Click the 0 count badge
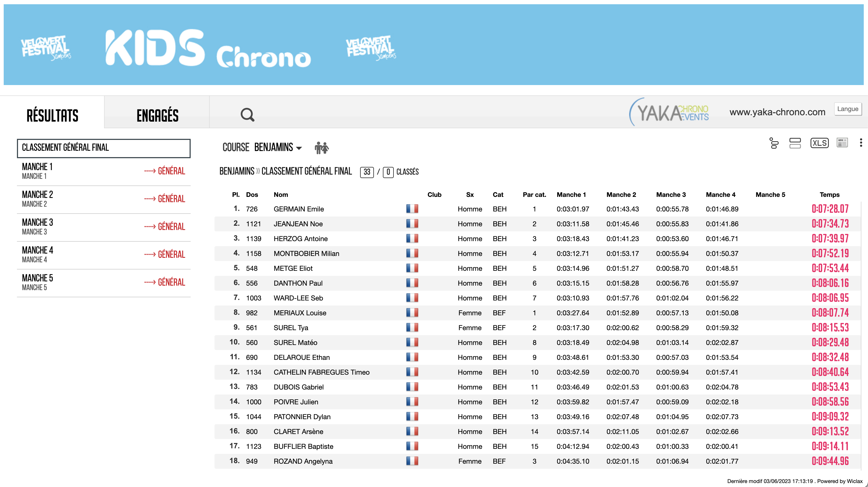The width and height of the screenshot is (868, 487). pyautogui.click(x=388, y=172)
